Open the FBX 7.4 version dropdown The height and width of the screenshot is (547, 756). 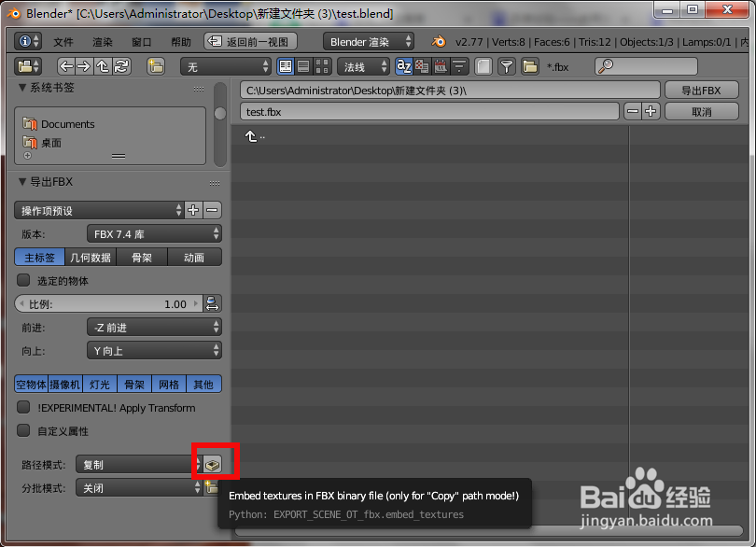[x=154, y=234]
